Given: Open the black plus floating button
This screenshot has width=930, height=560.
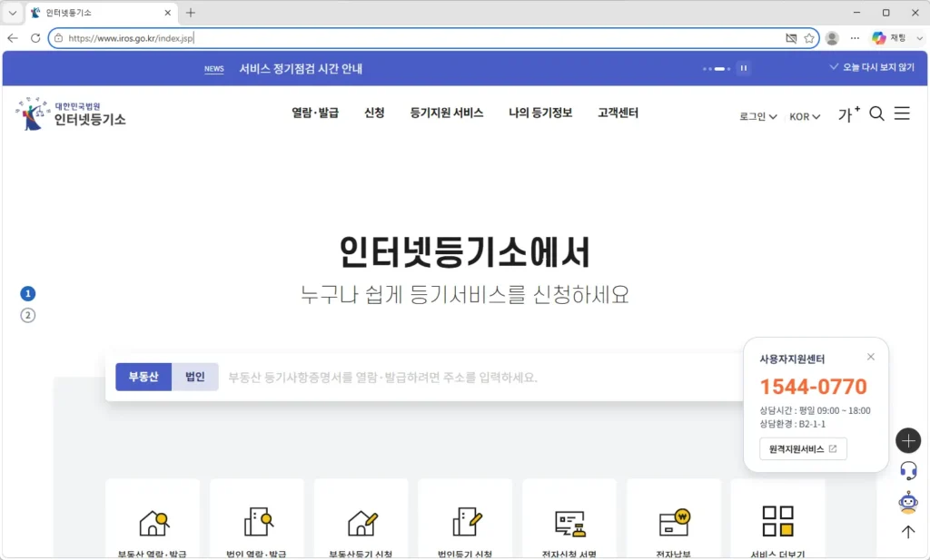Looking at the screenshot, I should click(908, 440).
